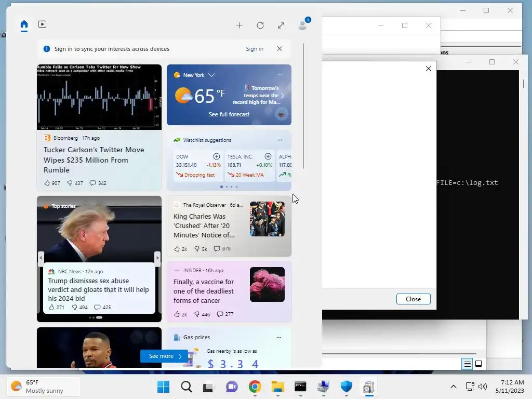Like the King Charles story
This screenshot has height=399, width=532.
coord(180,249)
